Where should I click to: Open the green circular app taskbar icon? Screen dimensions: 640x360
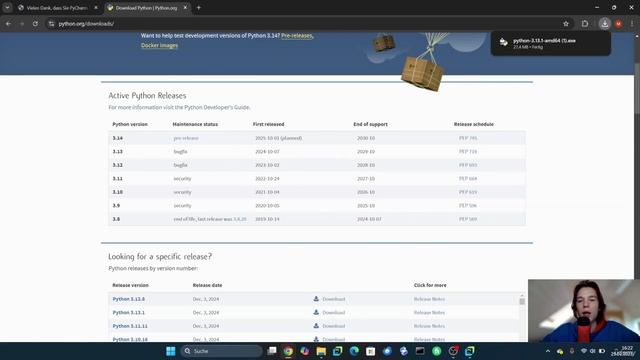click(x=437, y=351)
